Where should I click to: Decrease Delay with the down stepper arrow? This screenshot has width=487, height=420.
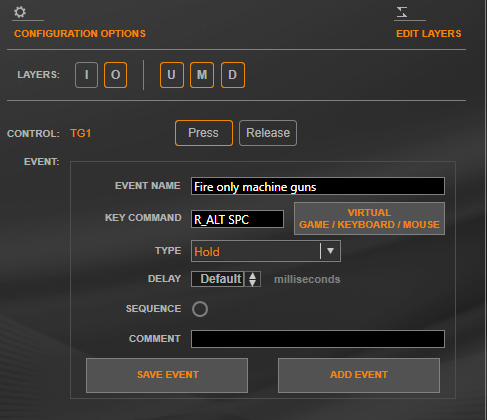click(253, 283)
